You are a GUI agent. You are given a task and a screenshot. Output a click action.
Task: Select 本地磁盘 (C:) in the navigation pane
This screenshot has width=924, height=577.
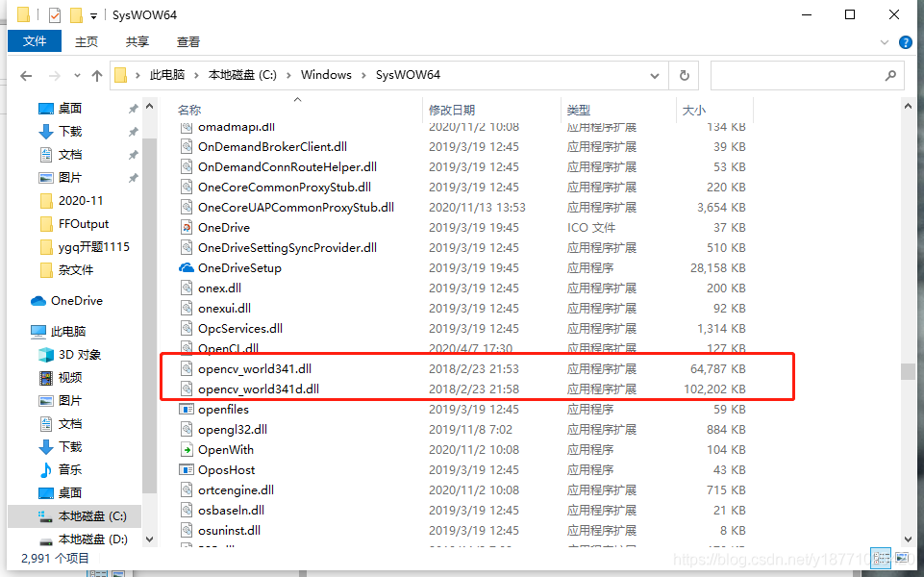[92, 516]
